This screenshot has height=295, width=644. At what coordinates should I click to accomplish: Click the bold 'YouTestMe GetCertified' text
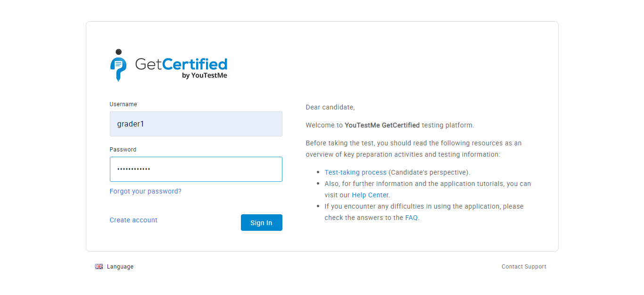(382, 126)
